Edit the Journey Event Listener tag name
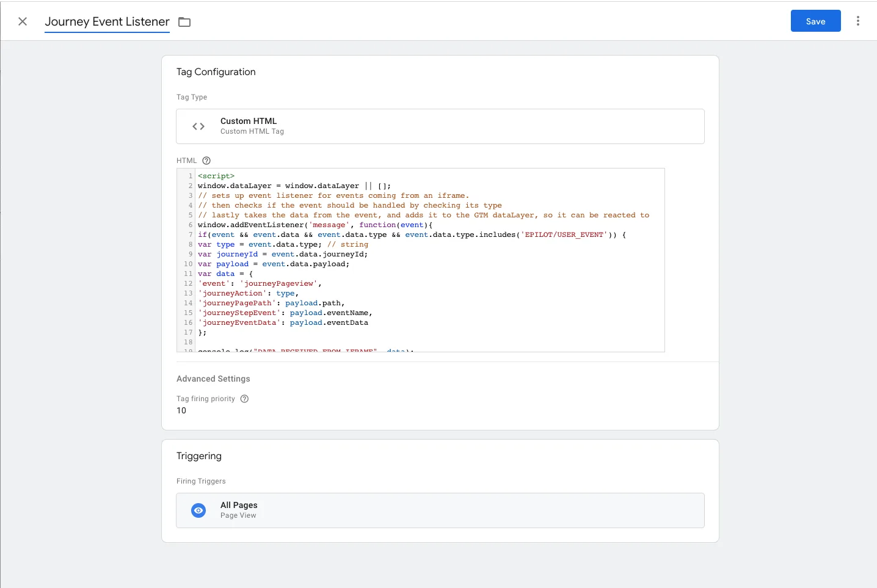Screen dimensions: 877x588 coord(107,21)
